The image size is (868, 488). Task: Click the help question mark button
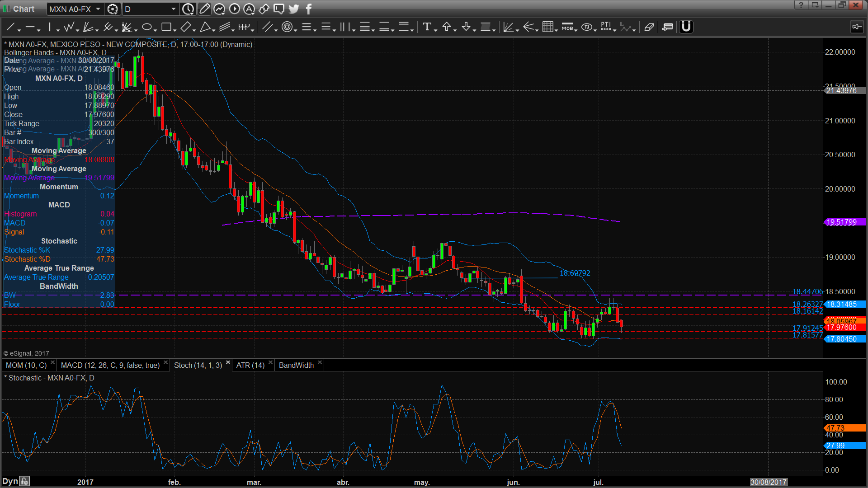801,5
